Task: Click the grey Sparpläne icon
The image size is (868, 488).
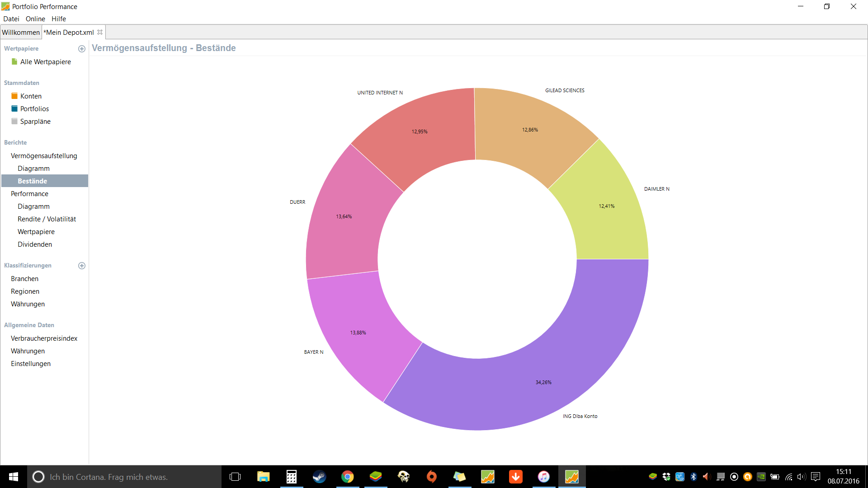Action: [x=14, y=121]
